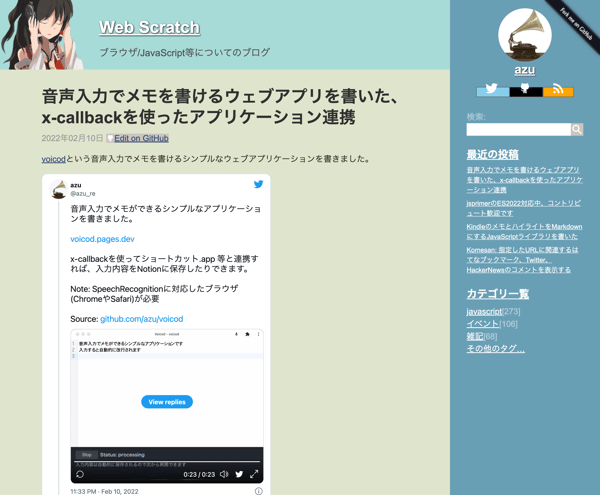Open voicod.pages.dev link in tweet
600x495 pixels.
[x=102, y=239]
